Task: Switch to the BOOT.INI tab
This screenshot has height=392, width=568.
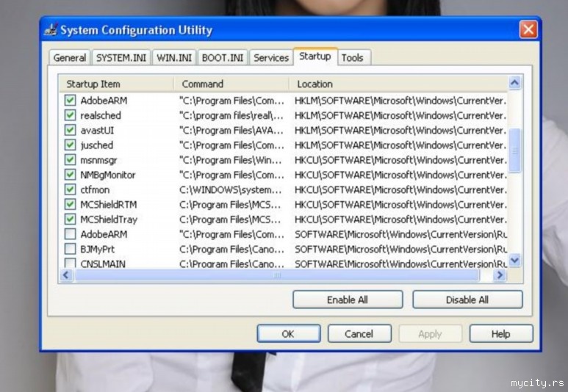Action: pyautogui.click(x=223, y=57)
